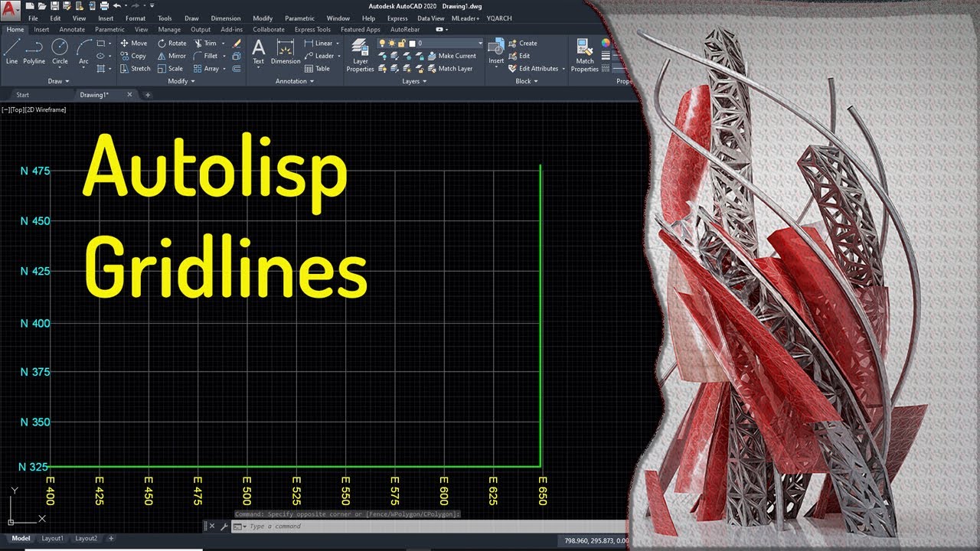Expand the Annotation panel
Viewport: 980px width, 551px height.
294,81
